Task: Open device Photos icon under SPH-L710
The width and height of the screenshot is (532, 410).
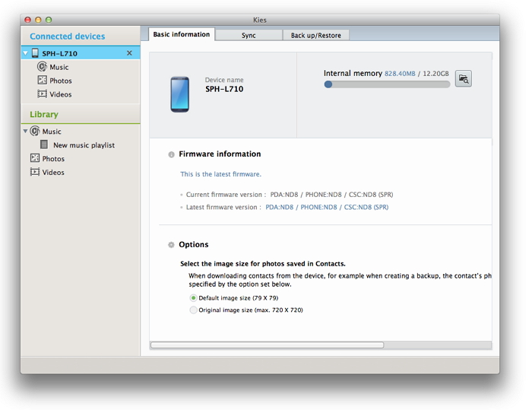Action: tap(43, 80)
